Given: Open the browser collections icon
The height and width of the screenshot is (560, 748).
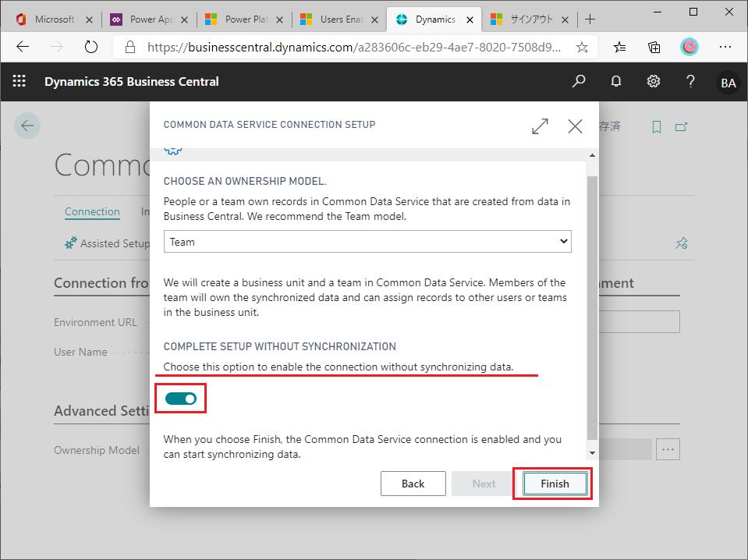Looking at the screenshot, I should (654, 47).
